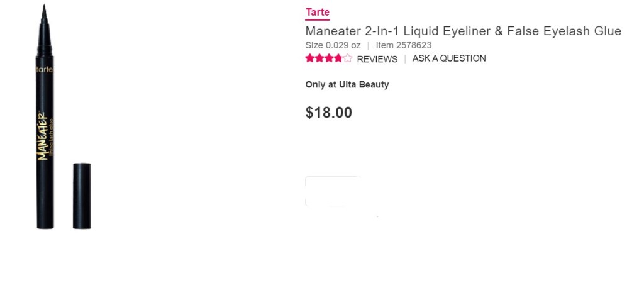The height and width of the screenshot is (300, 644).
Task: Click the $18.00 price
Action: coord(328,113)
